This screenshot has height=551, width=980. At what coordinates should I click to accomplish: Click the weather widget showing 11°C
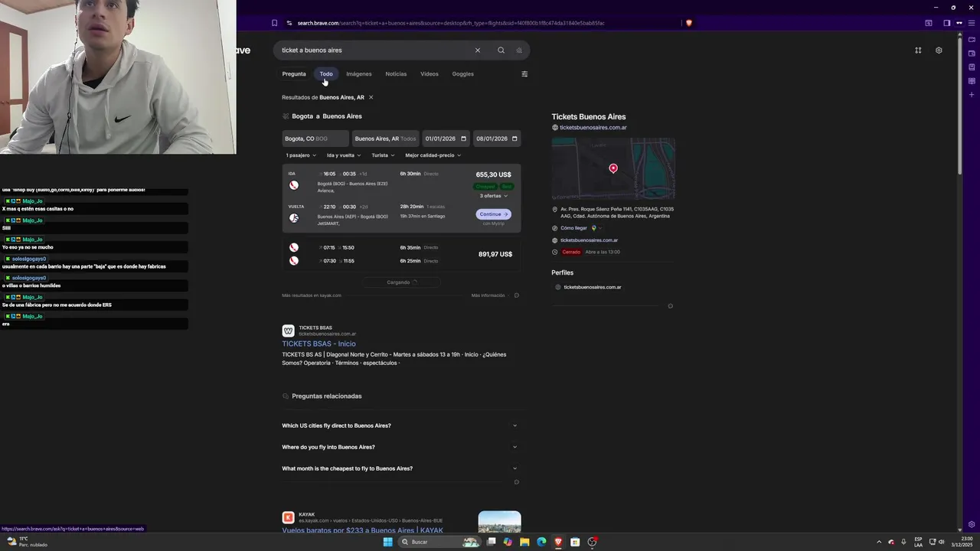[27, 542]
